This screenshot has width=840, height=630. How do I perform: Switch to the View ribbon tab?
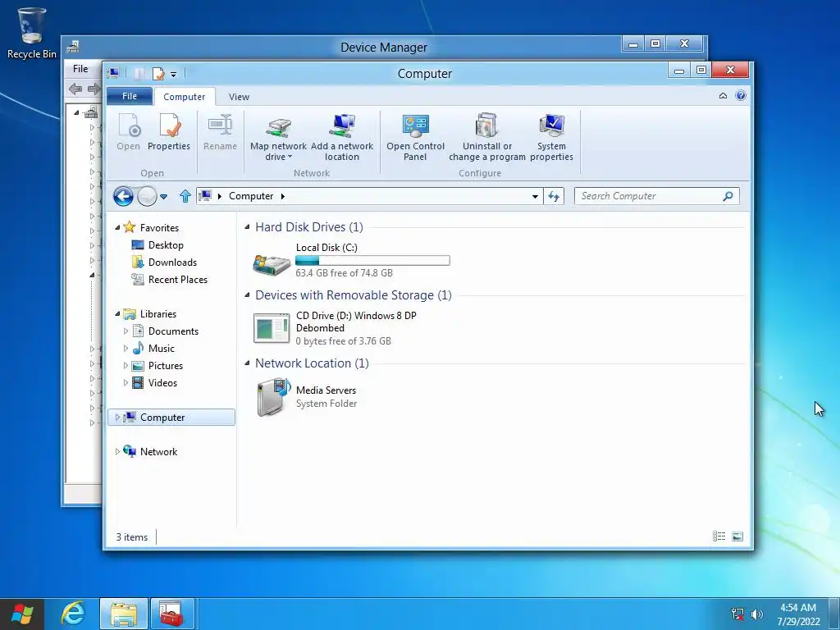click(239, 97)
